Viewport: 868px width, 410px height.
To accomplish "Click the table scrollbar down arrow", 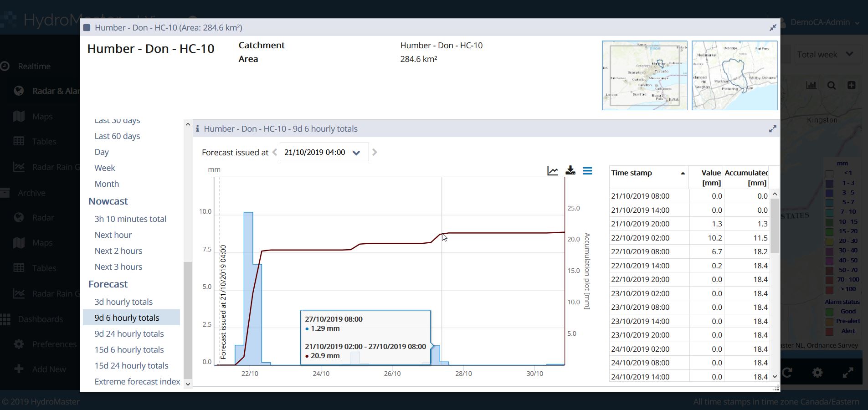I will (775, 377).
